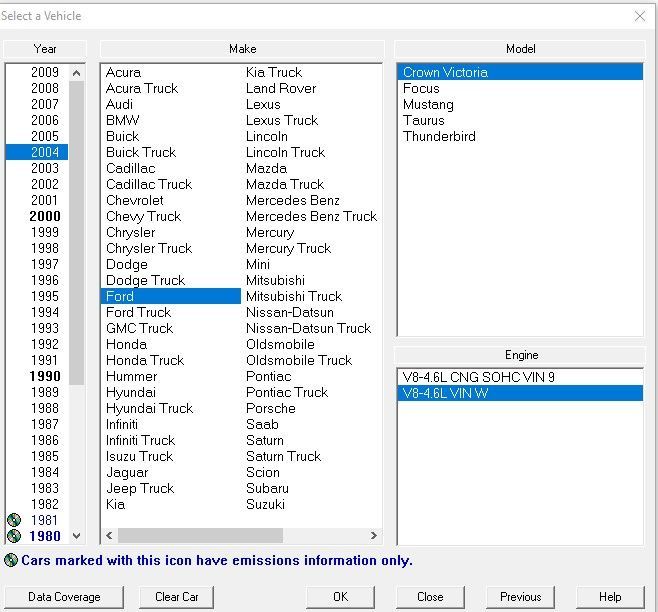Select Ford Truck in the Make list
Screen dimensions: 658x612
[x=138, y=312]
